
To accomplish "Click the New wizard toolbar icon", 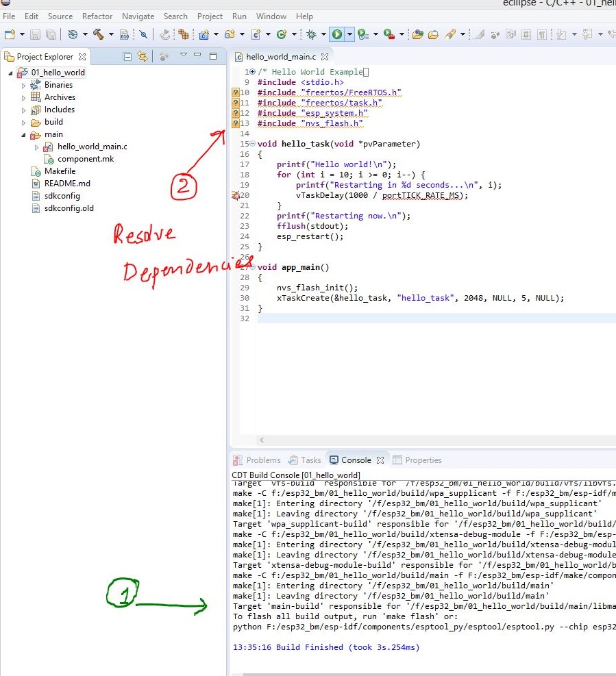I will [8, 34].
